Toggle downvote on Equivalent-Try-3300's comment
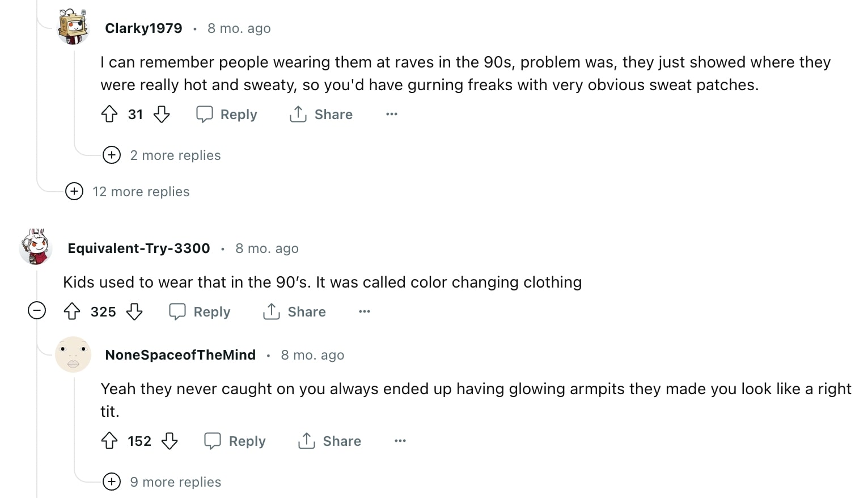The height and width of the screenshot is (498, 868). [x=134, y=311]
